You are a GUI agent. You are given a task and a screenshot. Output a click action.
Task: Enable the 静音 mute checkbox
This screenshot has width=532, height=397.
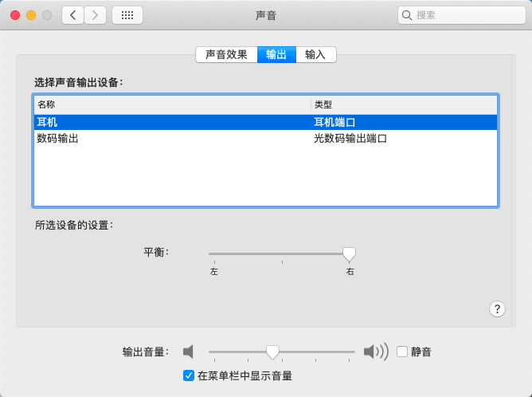[x=402, y=352]
